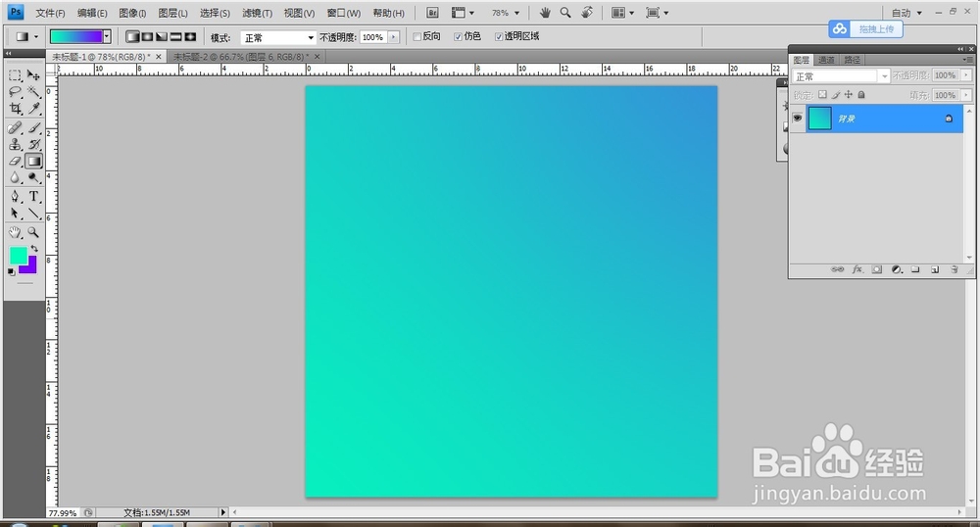980x527 pixels.
Task: Select the Eyedropper tool
Action: (x=33, y=109)
